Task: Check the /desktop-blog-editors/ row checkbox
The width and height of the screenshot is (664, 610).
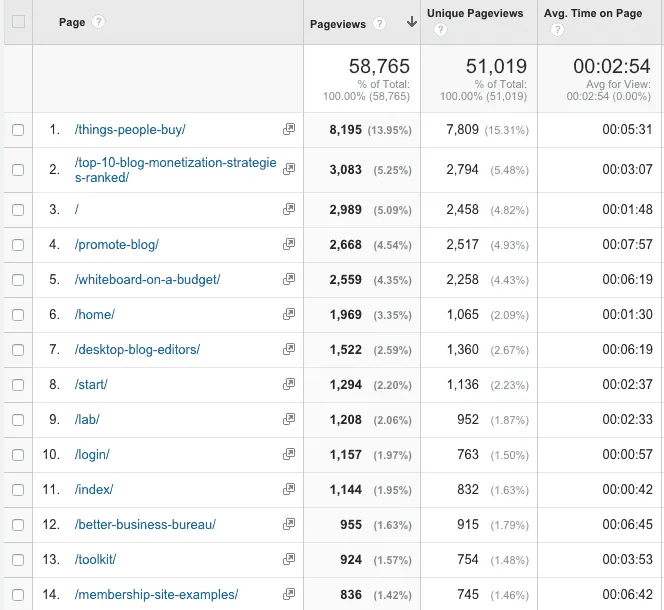Action: [18, 350]
